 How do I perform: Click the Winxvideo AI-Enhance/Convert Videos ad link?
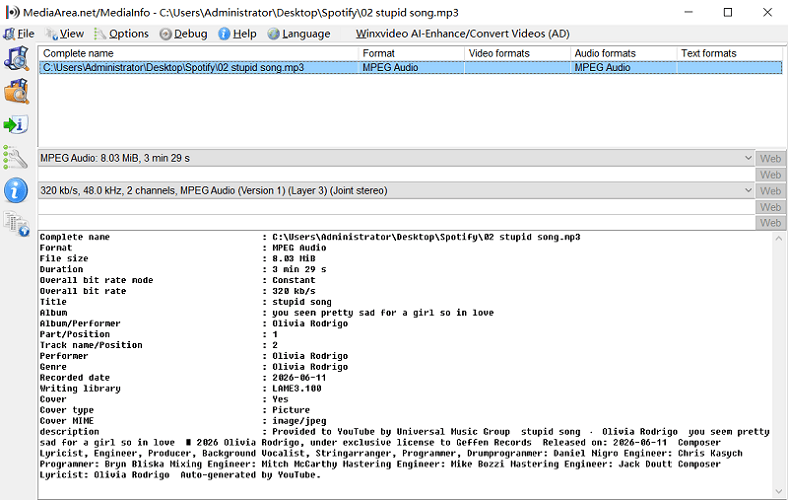click(462, 34)
